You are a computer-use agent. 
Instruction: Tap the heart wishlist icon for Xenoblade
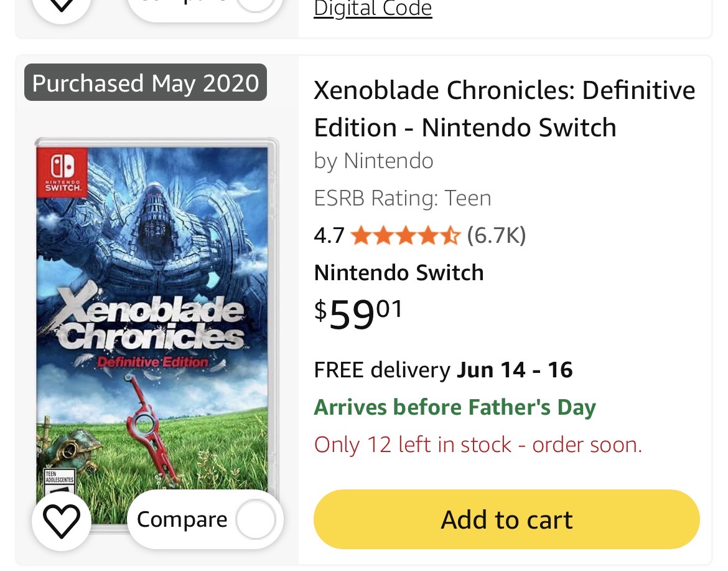[61, 521]
